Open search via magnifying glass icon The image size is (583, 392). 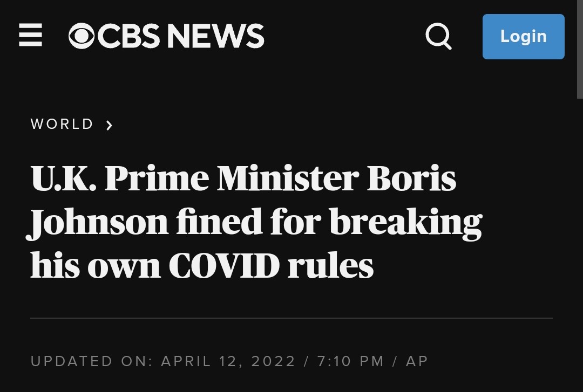(x=439, y=36)
